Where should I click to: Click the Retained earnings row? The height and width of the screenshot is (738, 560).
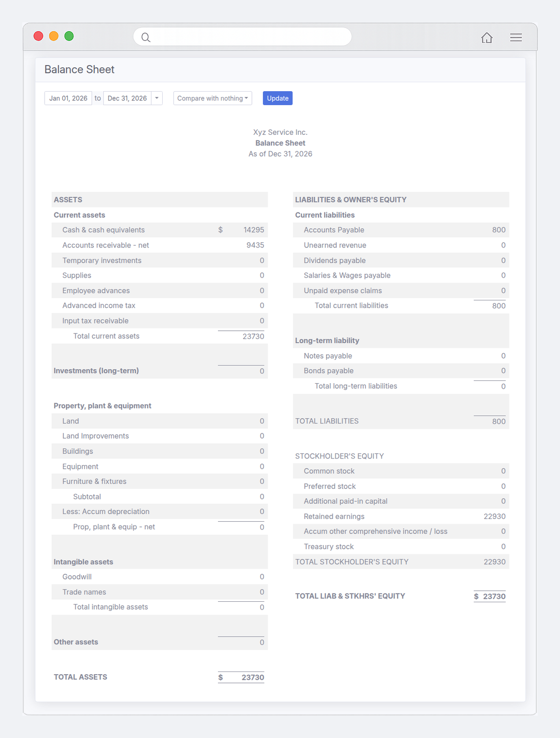[x=401, y=516]
